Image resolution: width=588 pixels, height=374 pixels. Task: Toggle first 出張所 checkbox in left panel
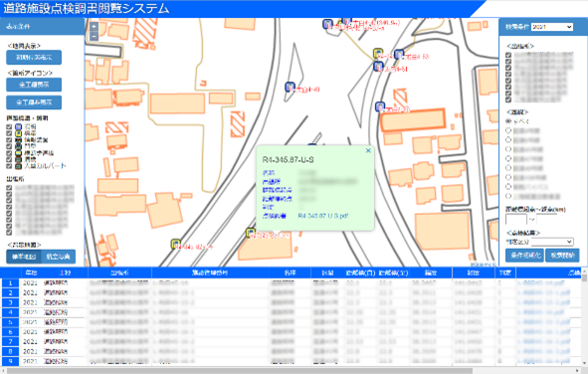tap(9, 188)
